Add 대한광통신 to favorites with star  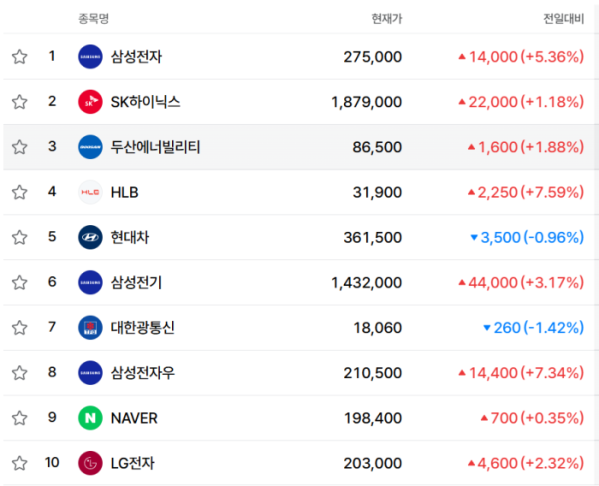coord(19,327)
